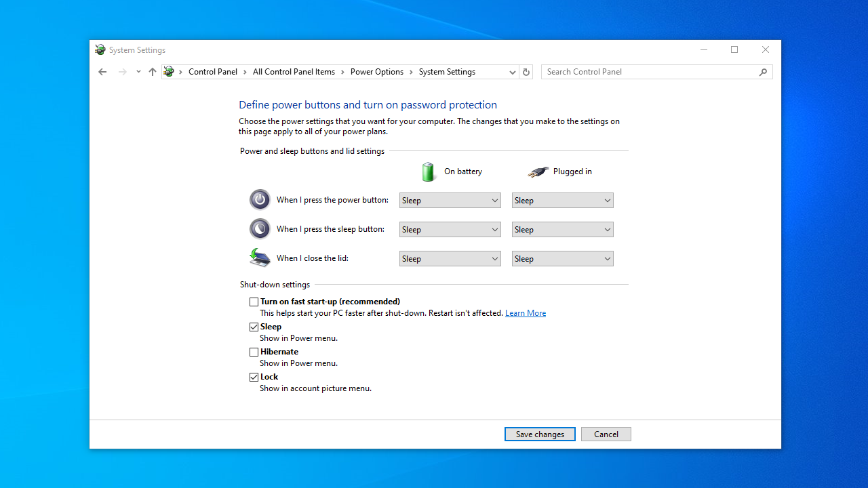Expand close the lid On battery dropdown

point(450,259)
